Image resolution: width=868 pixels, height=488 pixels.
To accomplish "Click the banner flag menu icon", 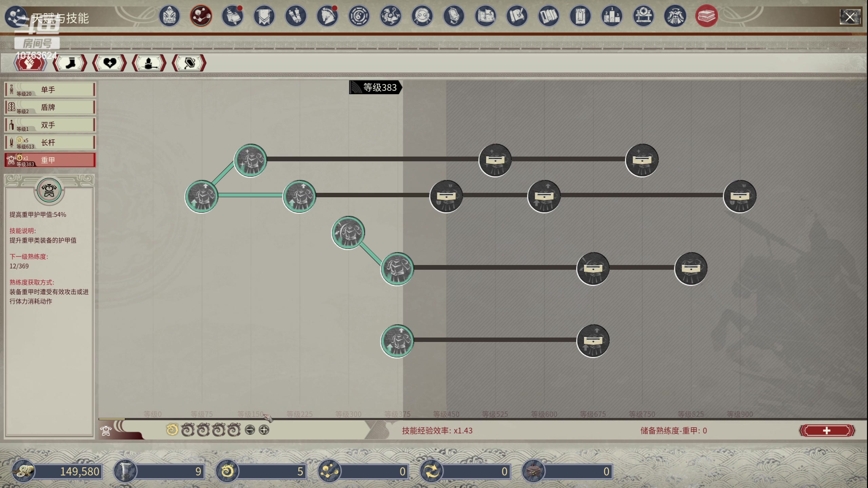I will [x=264, y=16].
